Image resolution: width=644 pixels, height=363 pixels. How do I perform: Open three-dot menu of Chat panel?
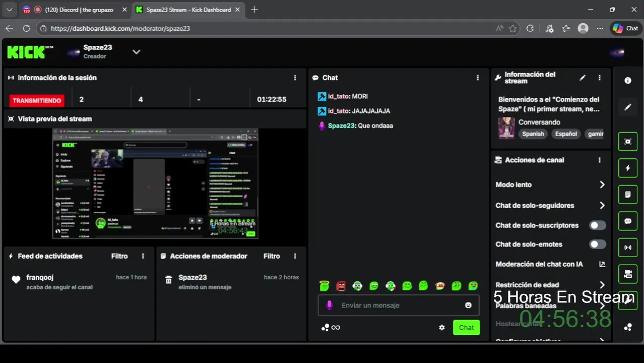pos(478,78)
